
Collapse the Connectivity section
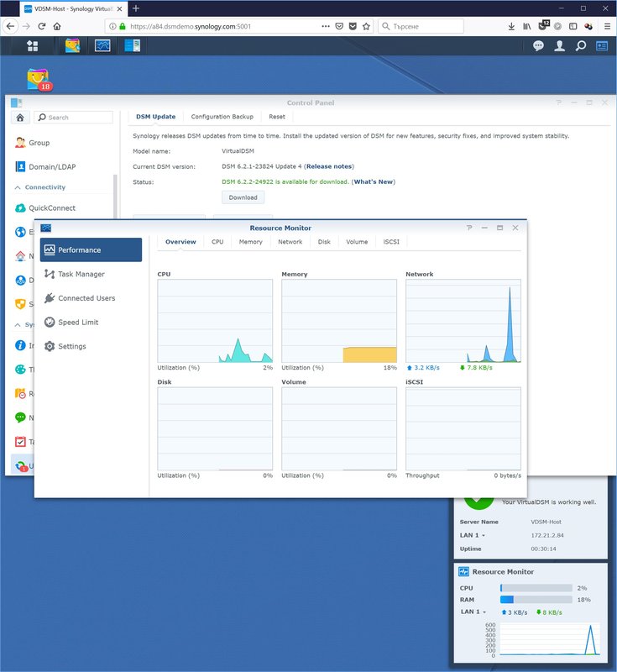pos(18,187)
